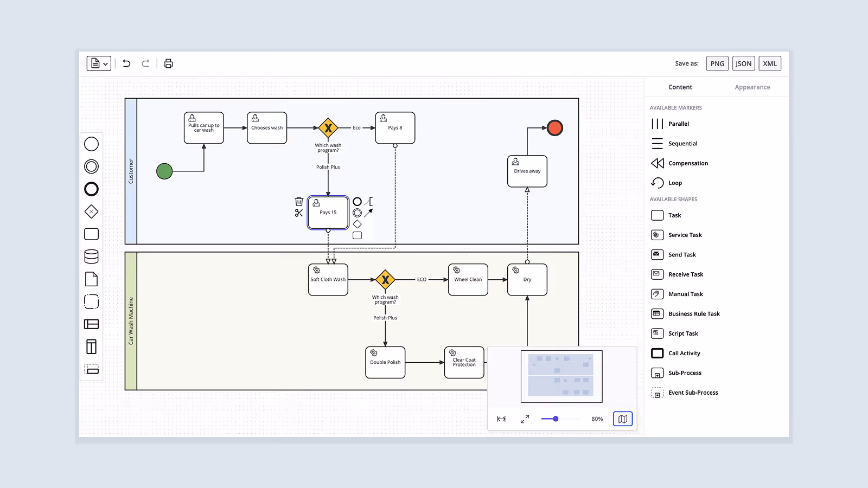The image size is (868, 488).
Task: Click the undo arrow icon
Action: pyautogui.click(x=126, y=63)
